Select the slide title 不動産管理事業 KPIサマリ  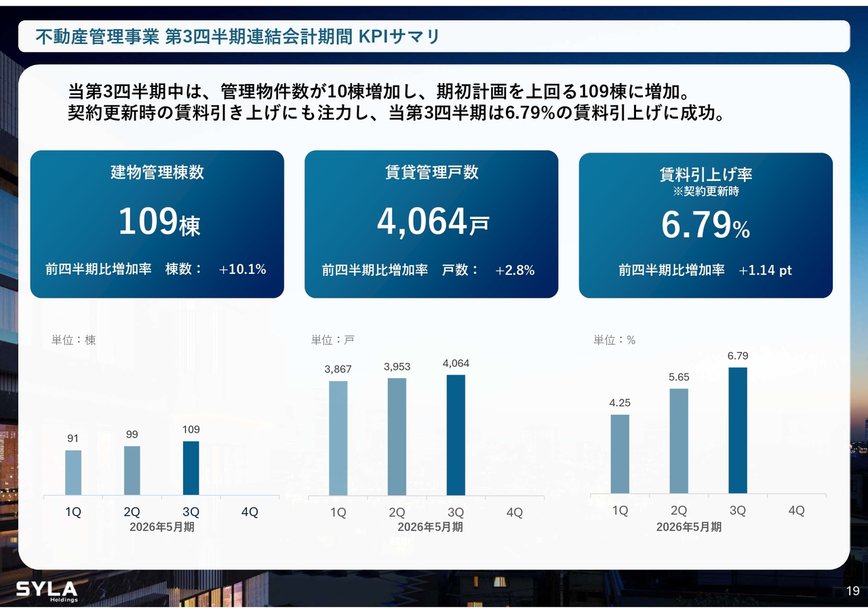(237, 37)
